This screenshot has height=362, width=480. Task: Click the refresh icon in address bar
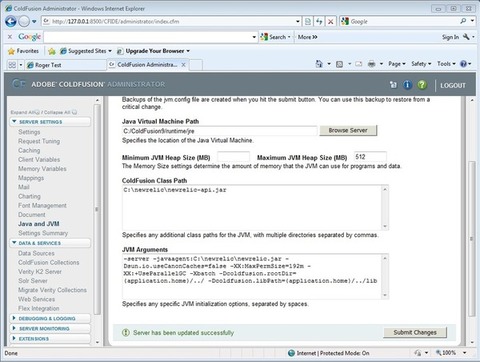click(319, 22)
